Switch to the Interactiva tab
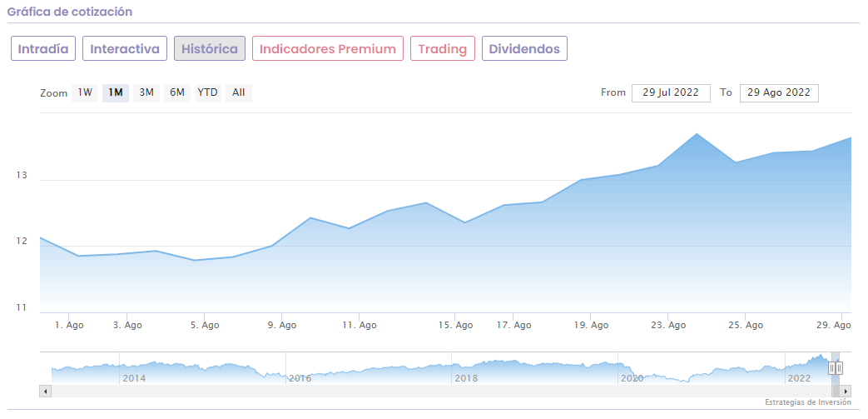868x419 pixels. tap(125, 48)
